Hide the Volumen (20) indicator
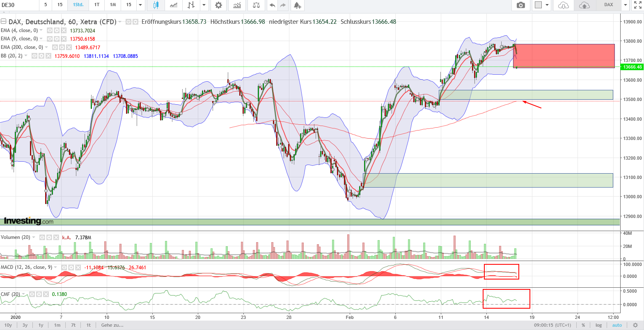This screenshot has width=644, height=330. [42, 237]
